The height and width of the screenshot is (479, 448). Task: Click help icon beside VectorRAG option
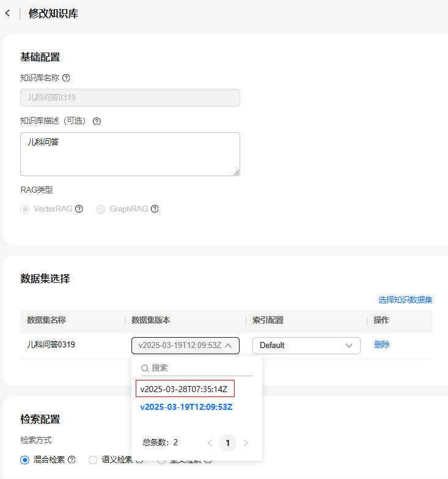[79, 209]
